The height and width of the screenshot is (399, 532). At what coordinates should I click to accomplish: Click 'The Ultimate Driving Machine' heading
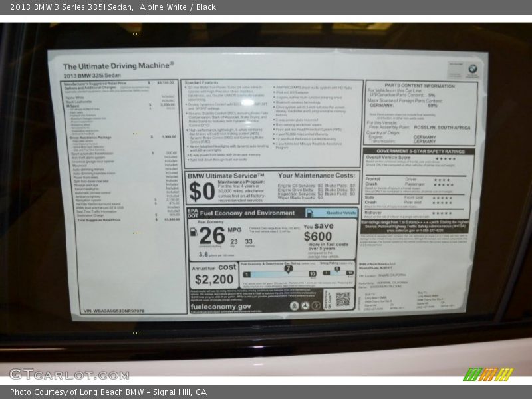(x=118, y=66)
